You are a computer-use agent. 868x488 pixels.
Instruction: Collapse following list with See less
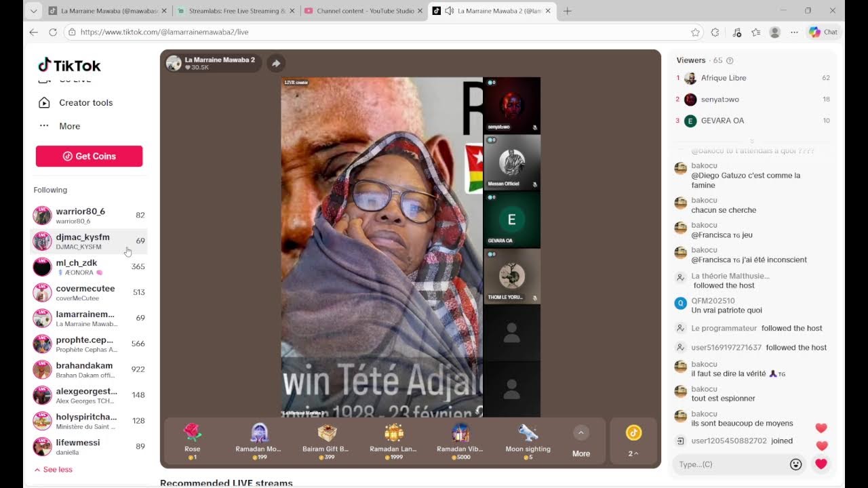[x=53, y=469]
